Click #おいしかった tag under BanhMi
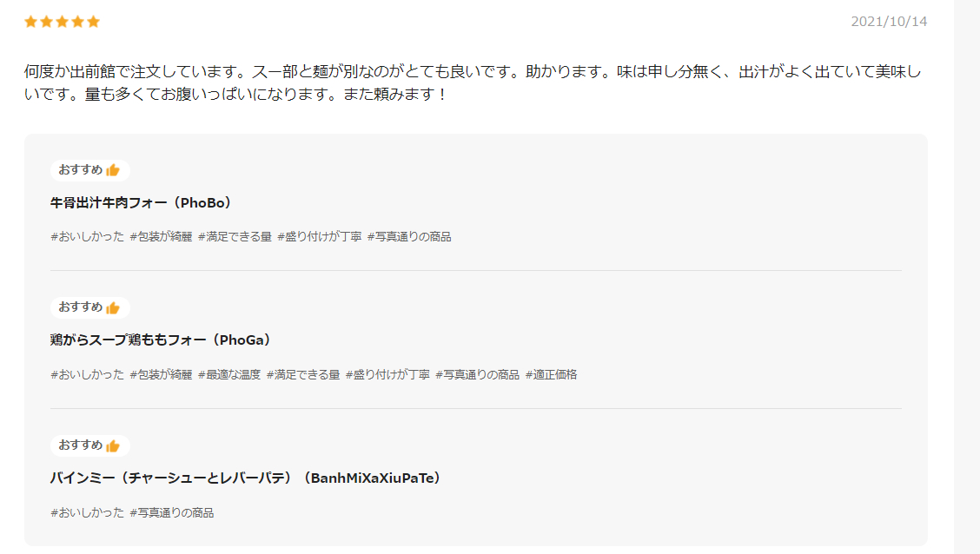Viewport: 980px width, 554px height. 88,513
